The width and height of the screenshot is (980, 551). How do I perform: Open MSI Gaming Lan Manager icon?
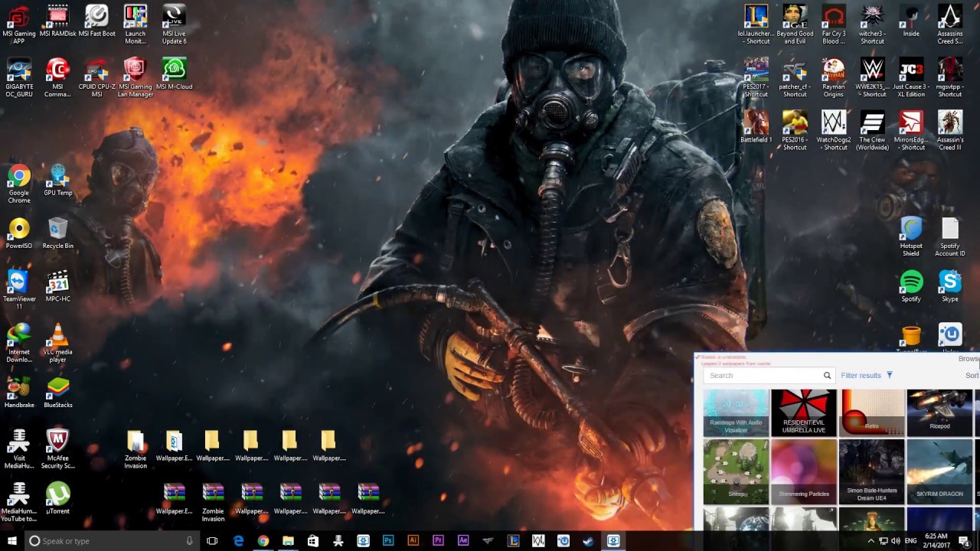pos(136,77)
